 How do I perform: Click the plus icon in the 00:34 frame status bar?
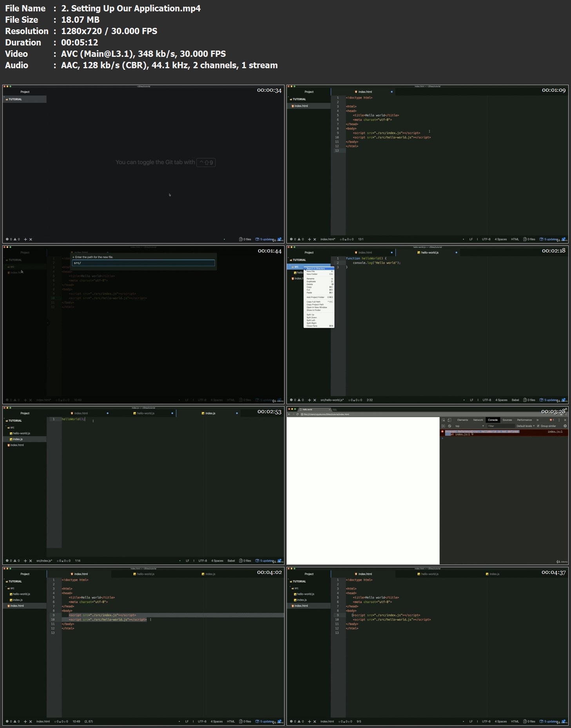click(x=25, y=239)
